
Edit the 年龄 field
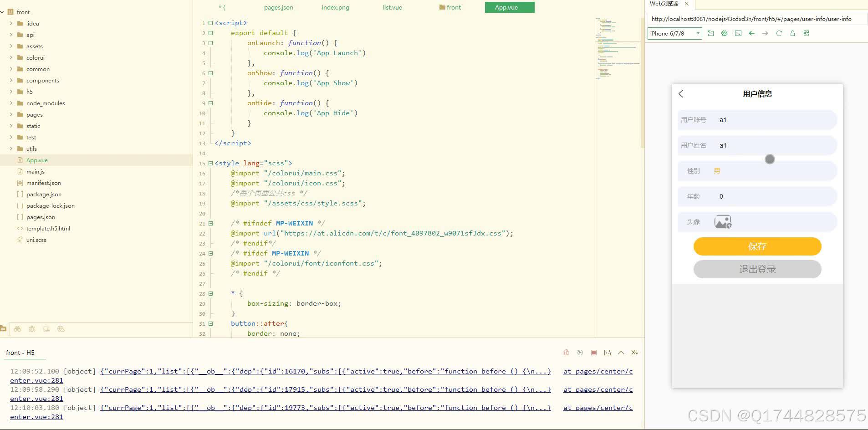[x=757, y=196]
